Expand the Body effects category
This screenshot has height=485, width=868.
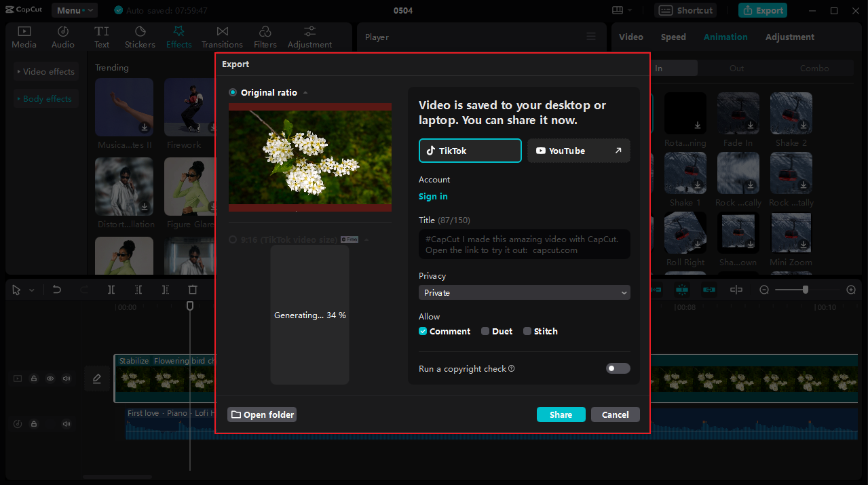click(45, 98)
